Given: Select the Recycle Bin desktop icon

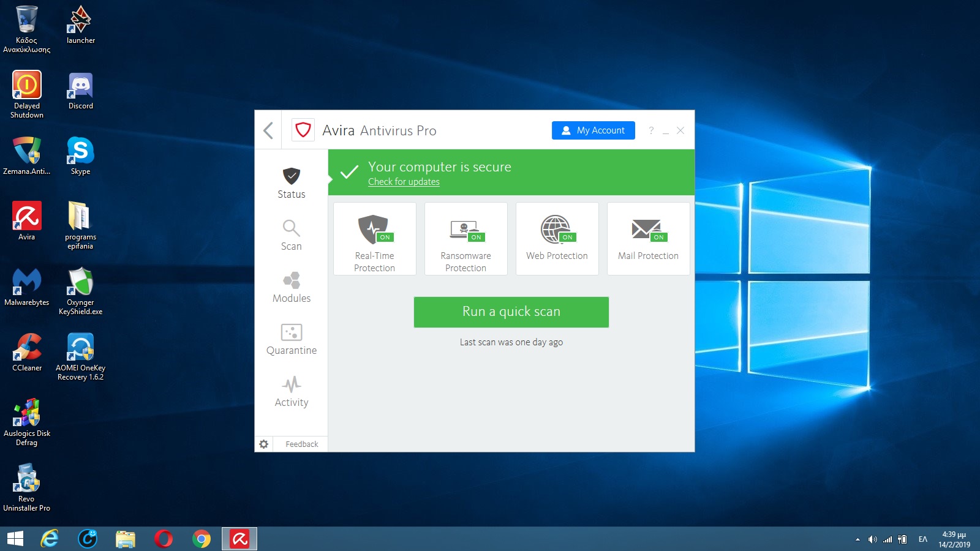Looking at the screenshot, I should [27, 29].
